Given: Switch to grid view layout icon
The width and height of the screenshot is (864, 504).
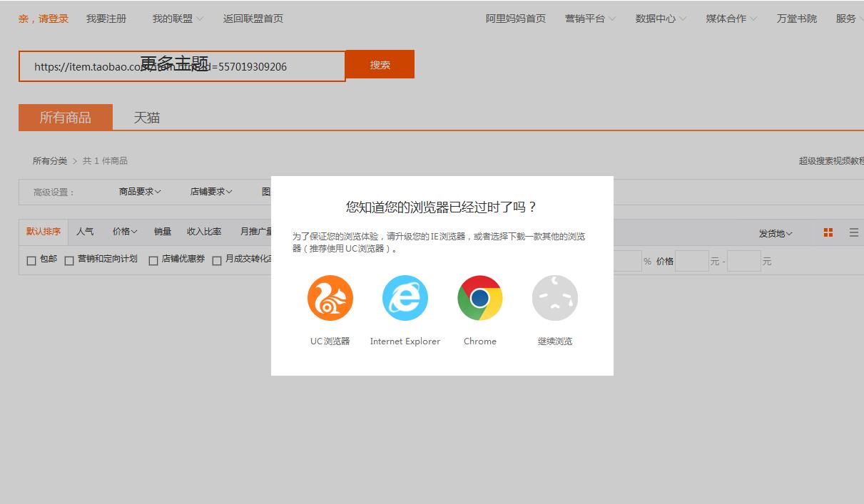Looking at the screenshot, I should [x=828, y=232].
